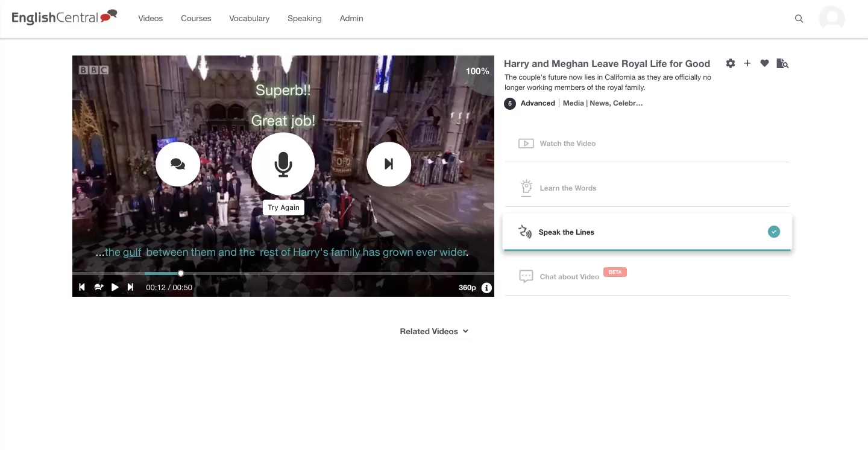Click the underlined word gulf in subtitle
This screenshot has width=868, height=450.
132,252
